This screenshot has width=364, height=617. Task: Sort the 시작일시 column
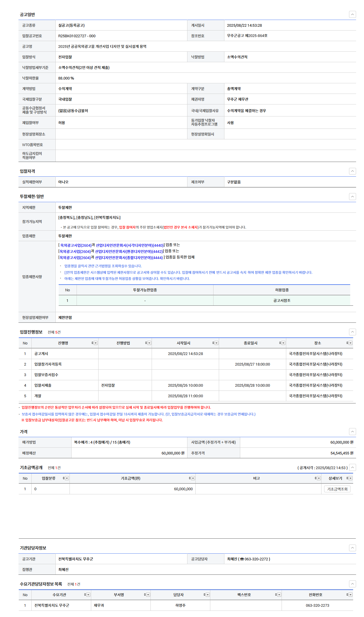tap(213, 343)
